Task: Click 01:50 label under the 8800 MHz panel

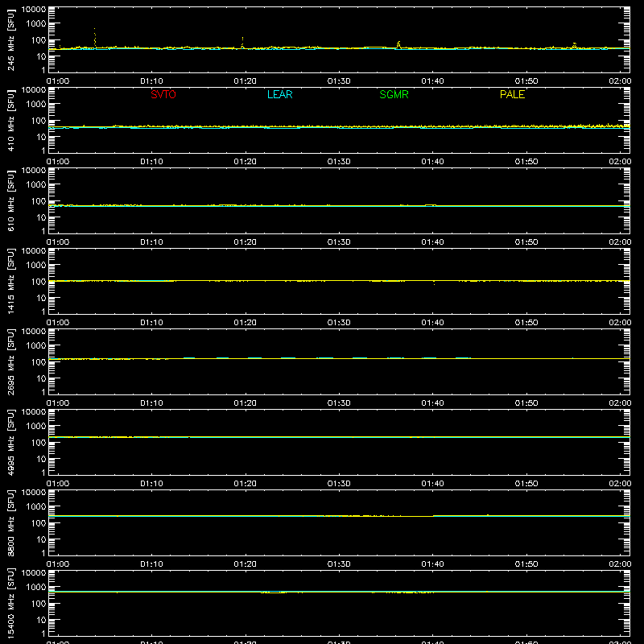Action: 526,564
